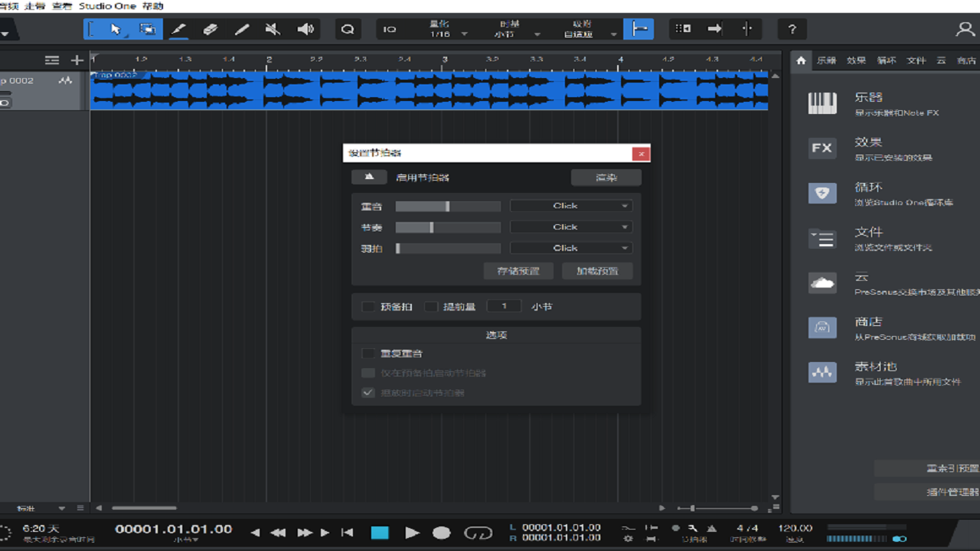Screen dimensions: 980x551
Task: Open the 弱拍 Click sound dropdown
Action: (x=570, y=247)
